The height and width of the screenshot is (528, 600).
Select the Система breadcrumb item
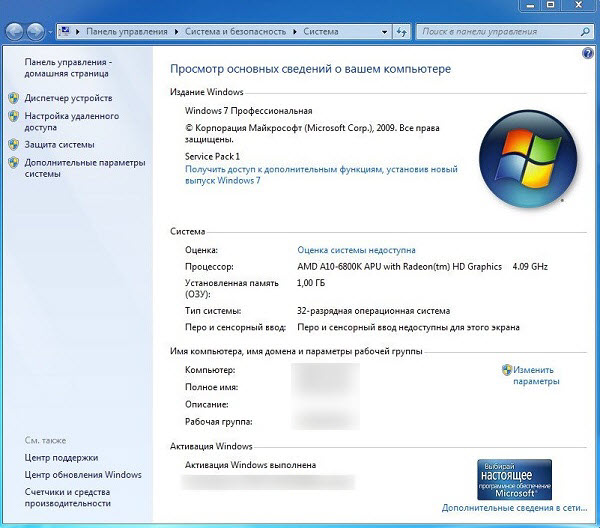(x=321, y=32)
